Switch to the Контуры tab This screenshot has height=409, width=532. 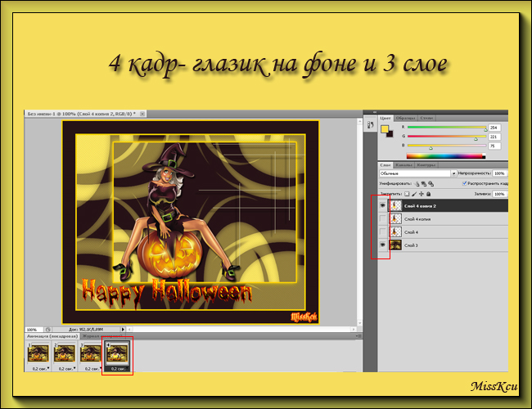point(426,165)
